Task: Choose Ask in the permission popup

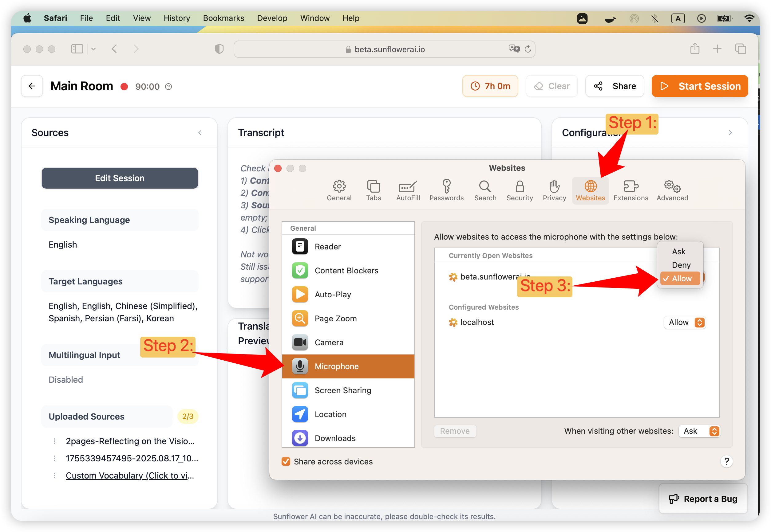Action: click(680, 251)
